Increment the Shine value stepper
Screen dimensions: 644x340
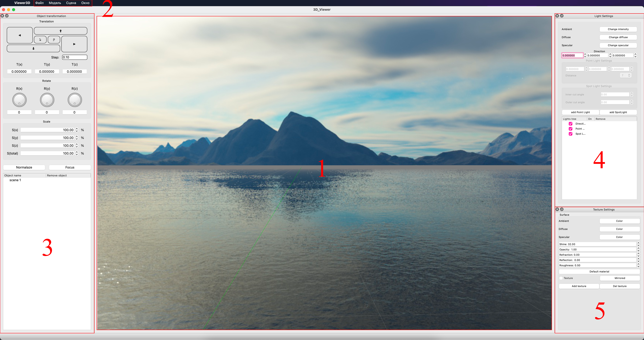[x=638, y=243]
